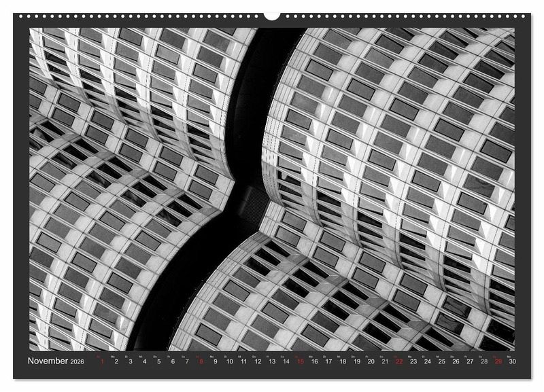Click date 19 in the calendar strip
544x392 pixels.
click(357, 361)
